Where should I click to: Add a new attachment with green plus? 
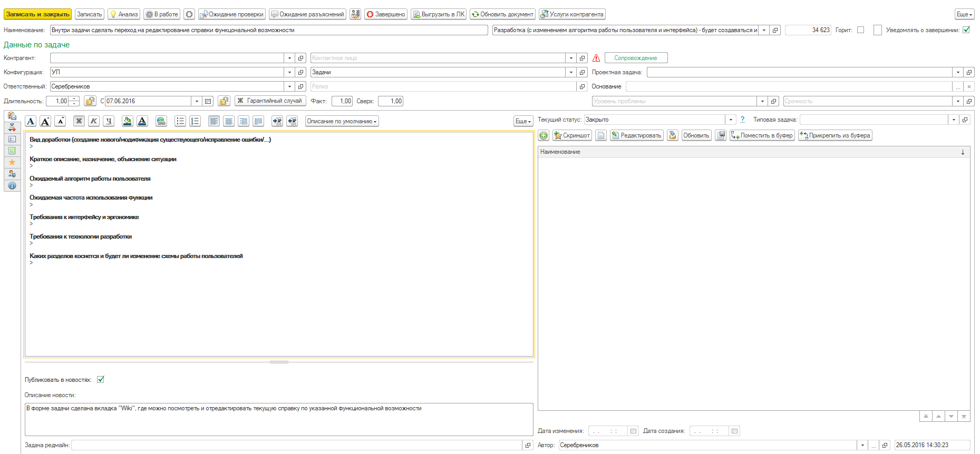click(544, 135)
